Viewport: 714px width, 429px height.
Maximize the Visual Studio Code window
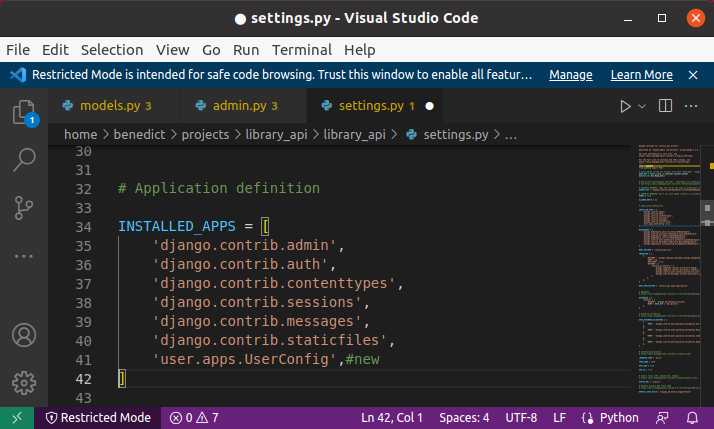pos(662,18)
